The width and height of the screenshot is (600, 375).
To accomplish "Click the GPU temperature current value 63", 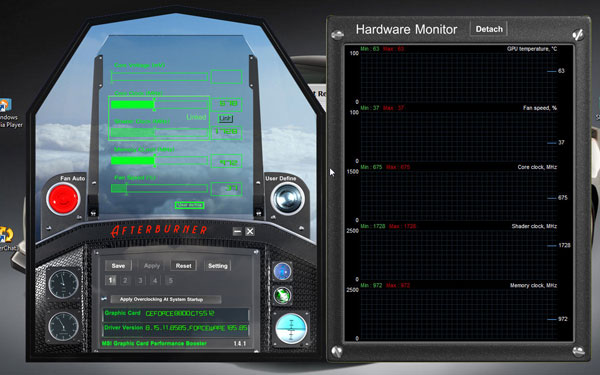I will pyautogui.click(x=561, y=71).
